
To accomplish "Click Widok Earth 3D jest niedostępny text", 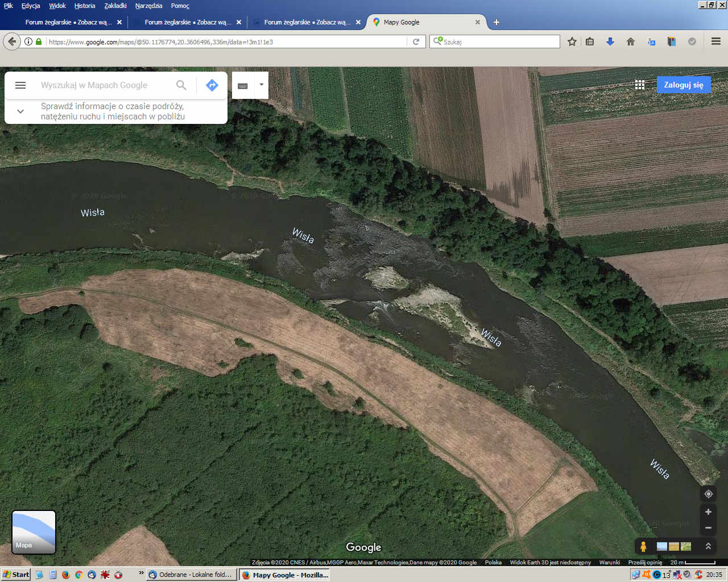I will pos(550,562).
